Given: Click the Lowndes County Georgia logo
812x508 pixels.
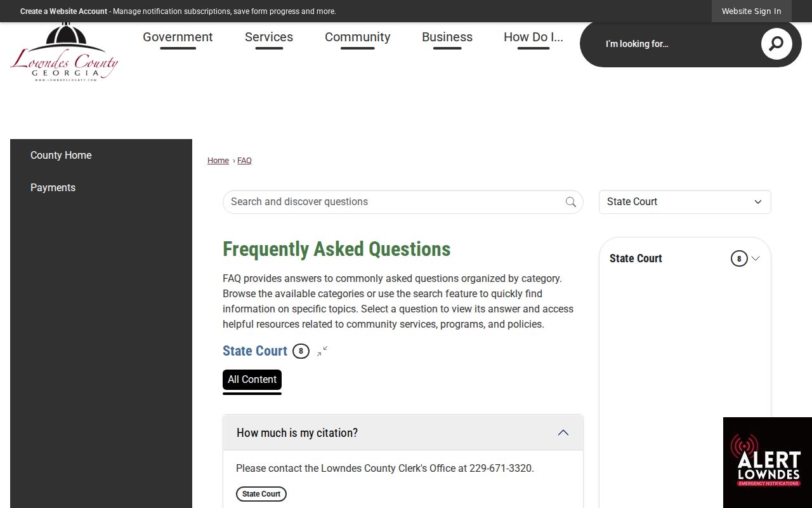Looking at the screenshot, I should 64,52.
